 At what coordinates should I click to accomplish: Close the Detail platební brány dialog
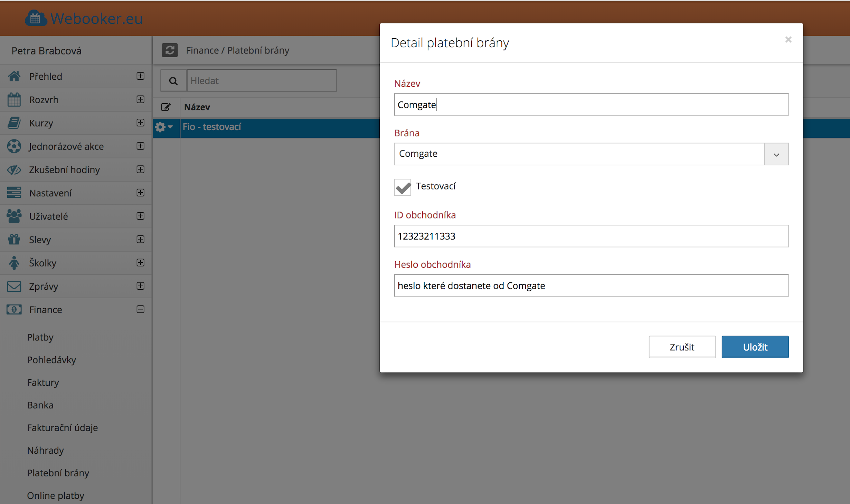pyautogui.click(x=788, y=40)
